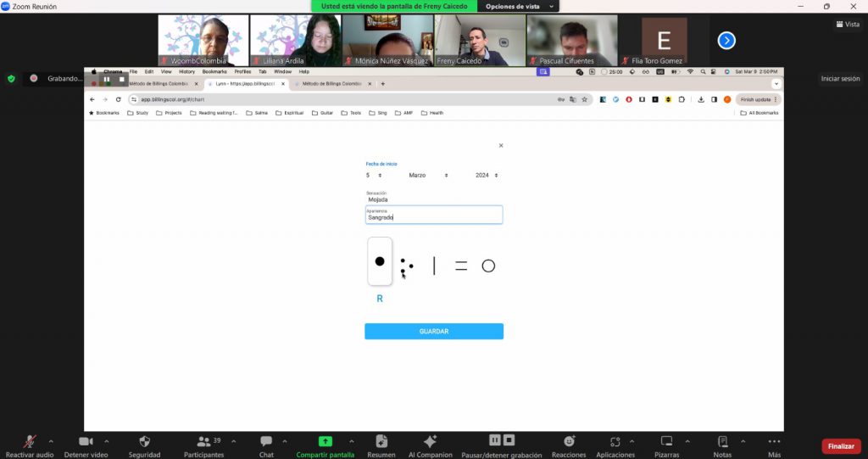This screenshot has width=868, height=459.
Task: Click the Vista button at top right
Action: (848, 25)
